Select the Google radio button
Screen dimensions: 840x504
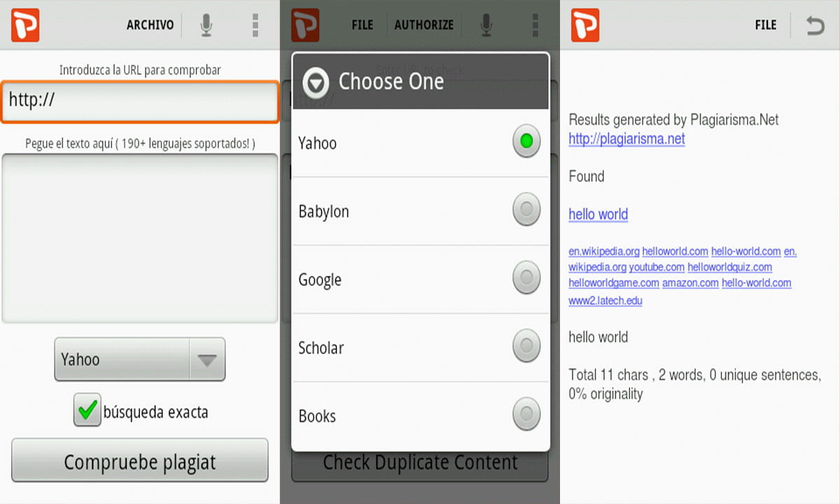(x=526, y=278)
